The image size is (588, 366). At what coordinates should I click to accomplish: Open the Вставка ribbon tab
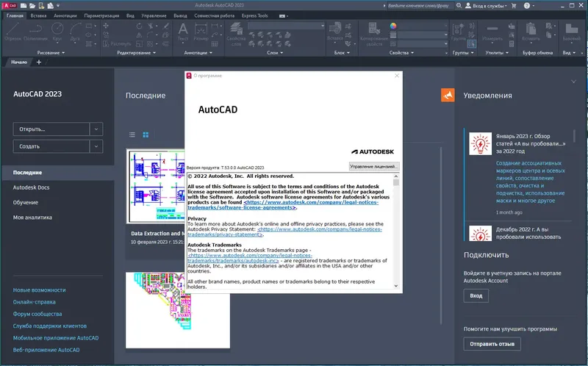point(38,15)
